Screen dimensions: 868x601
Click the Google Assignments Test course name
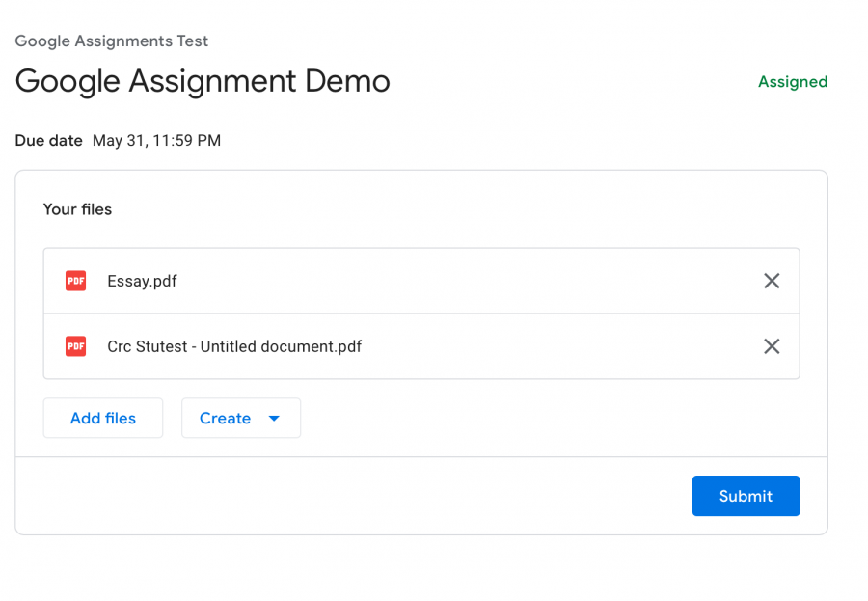(111, 41)
